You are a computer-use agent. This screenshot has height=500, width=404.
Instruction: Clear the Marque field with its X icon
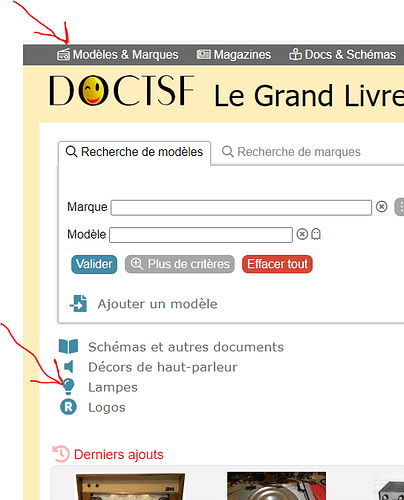[x=382, y=207]
